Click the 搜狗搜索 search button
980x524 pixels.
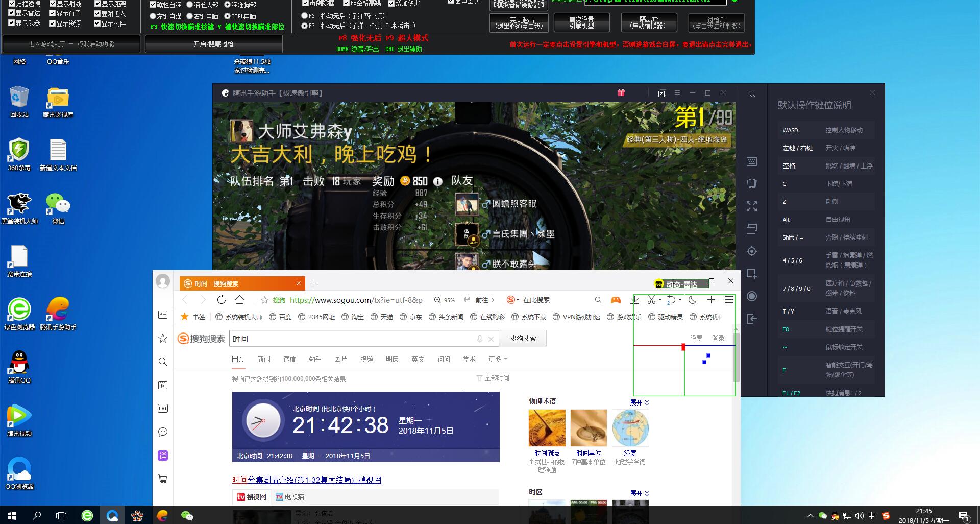point(523,338)
